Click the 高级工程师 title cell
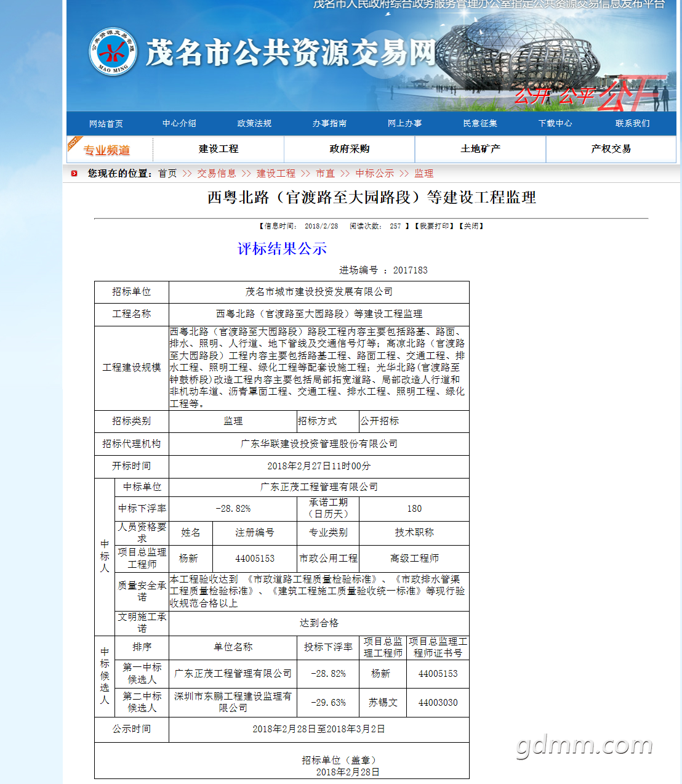Image resolution: width=682 pixels, height=784 pixels. (414, 559)
